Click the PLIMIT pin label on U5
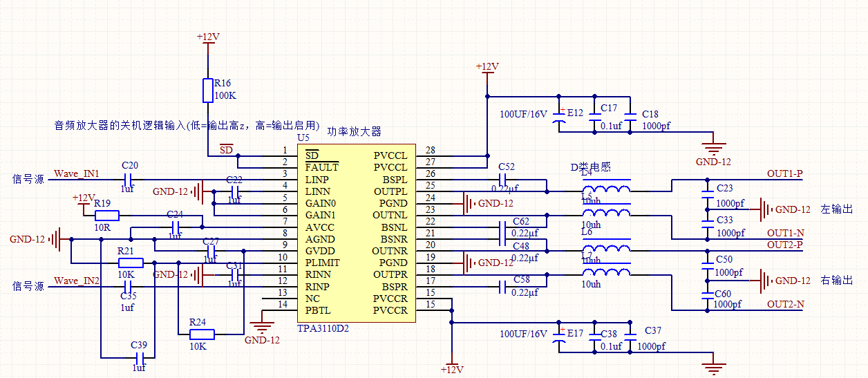This screenshot has width=868, height=378. click(x=322, y=263)
